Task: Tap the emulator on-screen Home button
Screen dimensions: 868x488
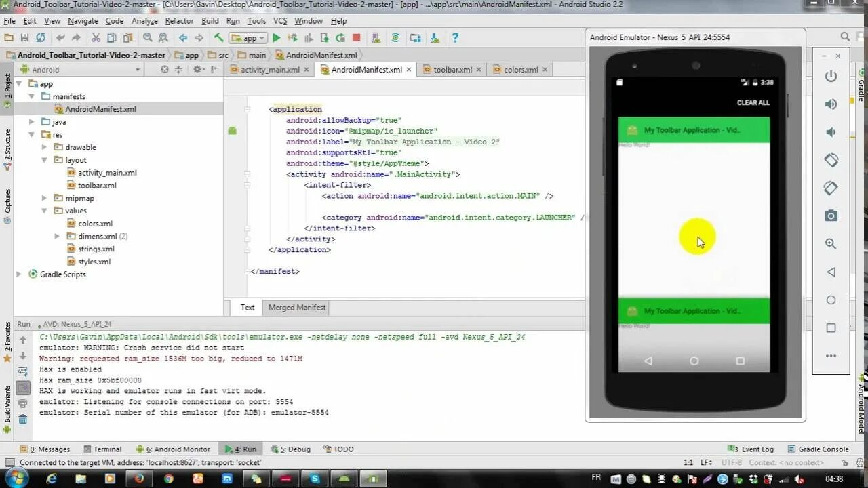Action: pyautogui.click(x=694, y=361)
